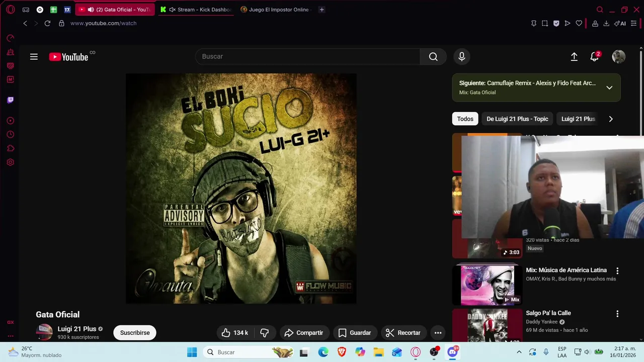View site security lock information
This screenshot has width=644, height=362.
(x=61, y=23)
